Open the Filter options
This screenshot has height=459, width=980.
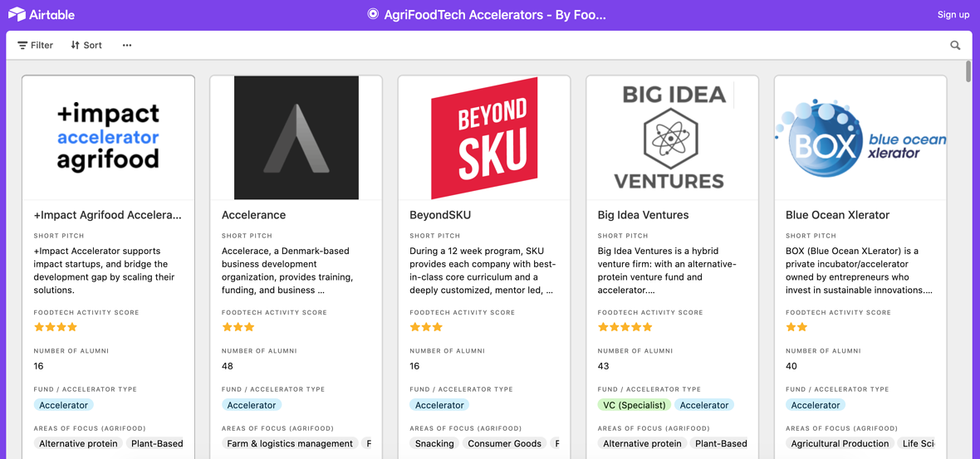(36, 45)
